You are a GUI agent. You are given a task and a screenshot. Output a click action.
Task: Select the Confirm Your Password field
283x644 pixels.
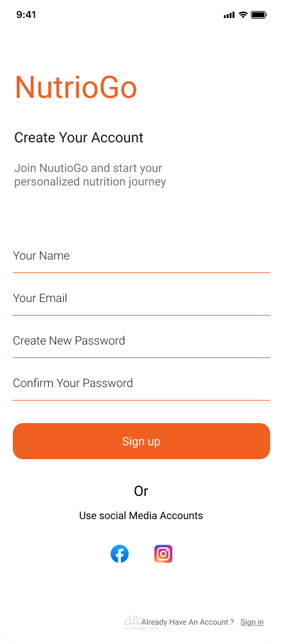(141, 384)
